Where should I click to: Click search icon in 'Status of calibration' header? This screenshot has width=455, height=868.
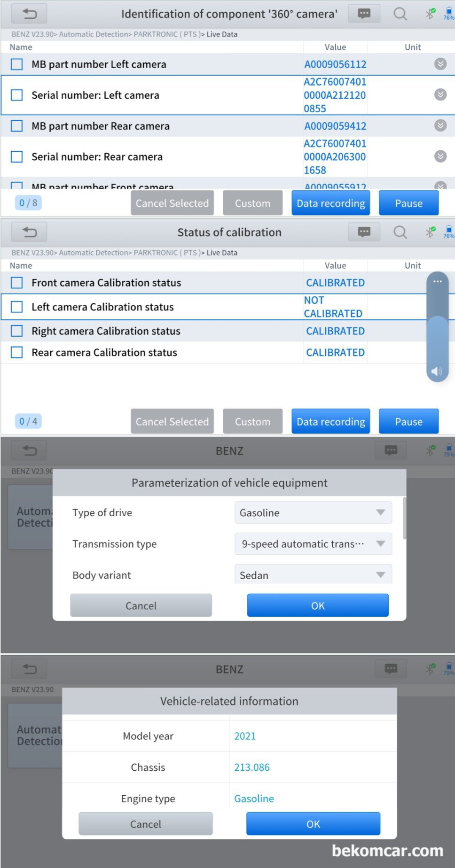[x=400, y=232]
